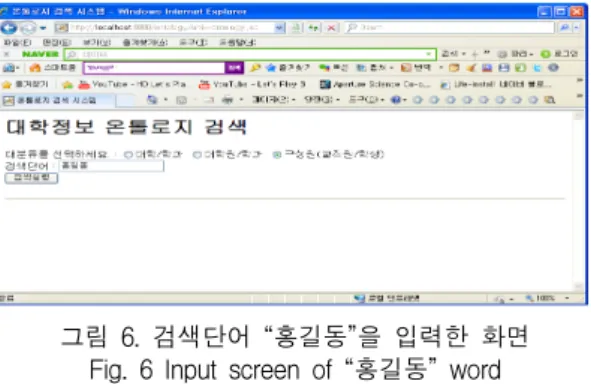Open the command bar 도구(O) dropdown

pos(366,100)
